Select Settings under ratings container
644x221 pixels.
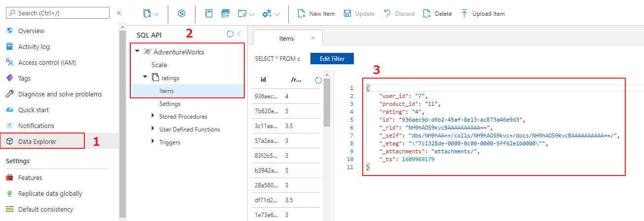click(x=170, y=104)
